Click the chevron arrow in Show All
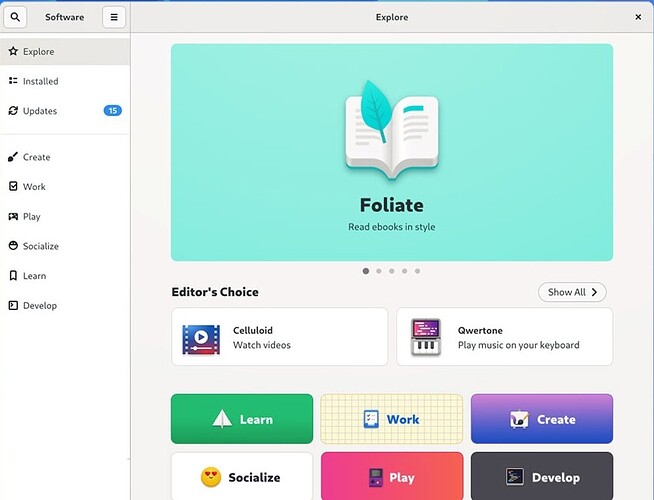 594,292
